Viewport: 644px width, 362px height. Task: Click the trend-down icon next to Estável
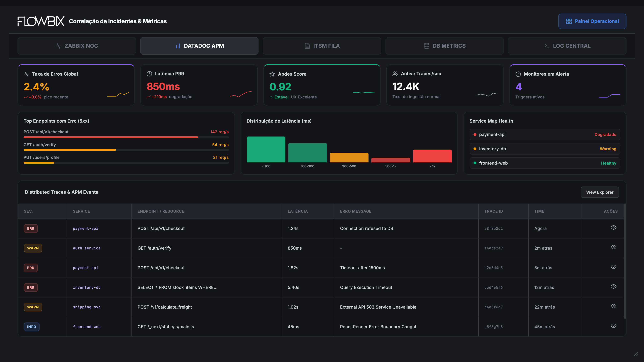click(272, 97)
